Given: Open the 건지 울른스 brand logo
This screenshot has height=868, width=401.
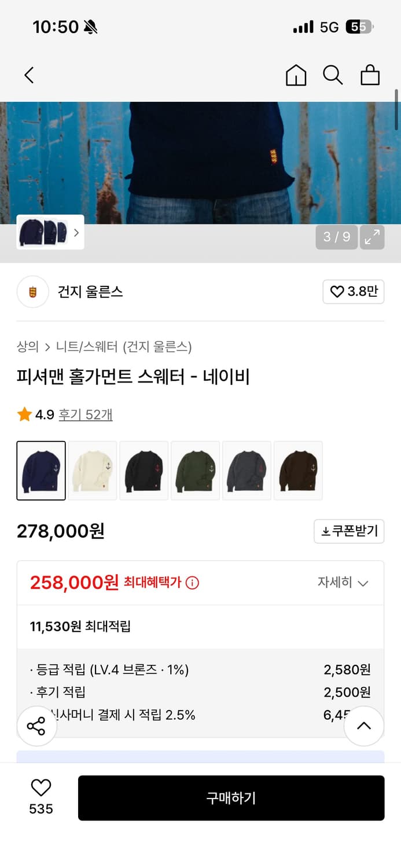Looking at the screenshot, I should pyautogui.click(x=33, y=292).
